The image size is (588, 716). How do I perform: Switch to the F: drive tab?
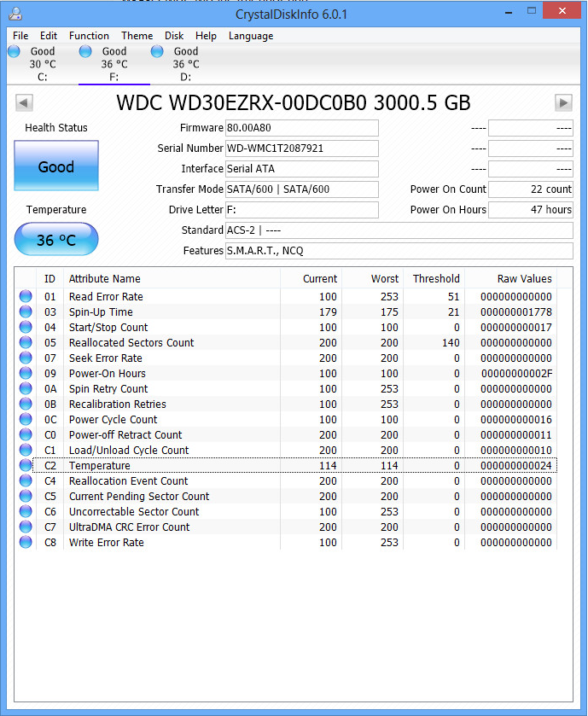tap(114, 64)
